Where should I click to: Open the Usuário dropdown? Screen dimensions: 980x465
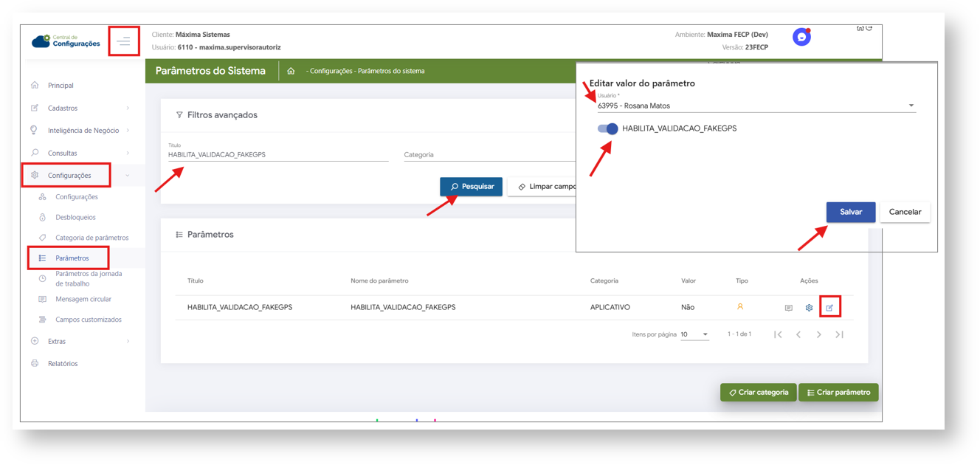point(756,106)
